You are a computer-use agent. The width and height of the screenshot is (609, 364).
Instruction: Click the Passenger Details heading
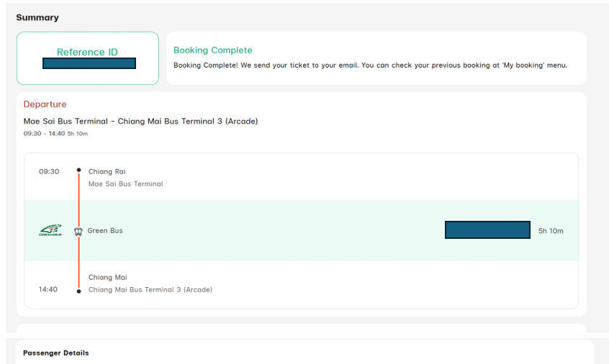56,352
